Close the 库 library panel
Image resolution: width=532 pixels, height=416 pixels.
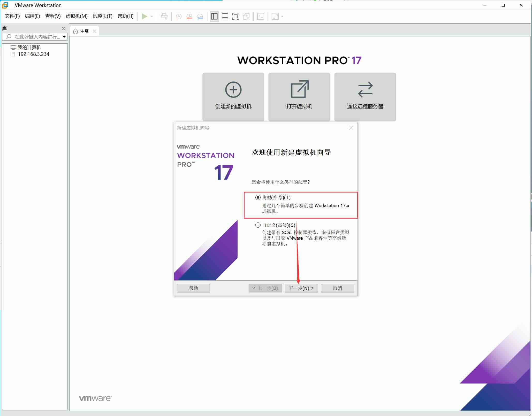[64, 28]
